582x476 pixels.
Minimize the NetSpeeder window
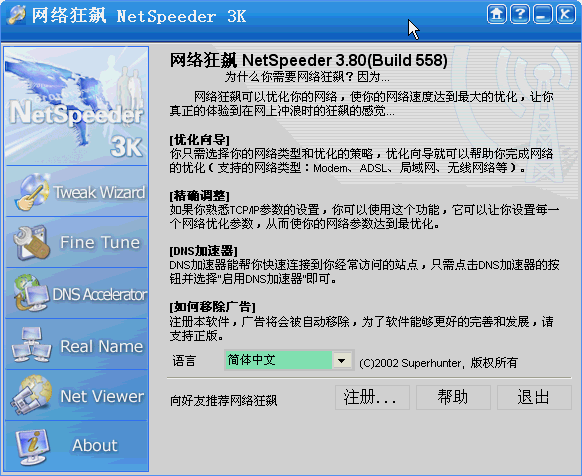(543, 15)
